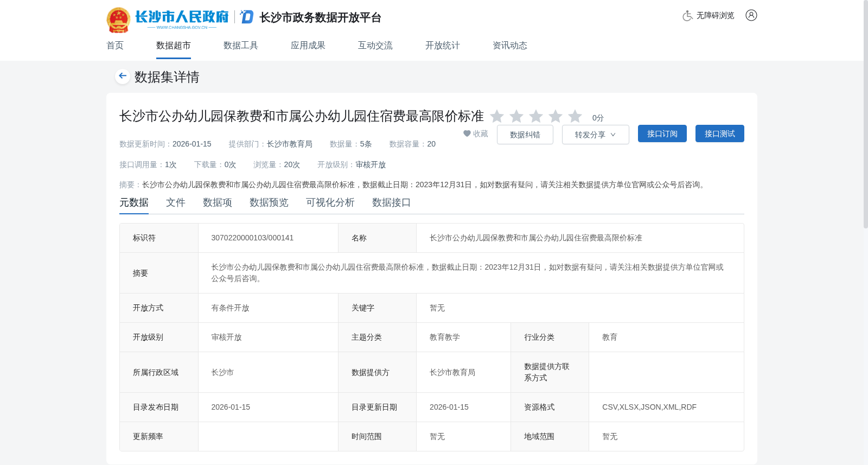Click the page vertical scrollbar
This screenshot has height=465, width=868.
tap(865, 114)
